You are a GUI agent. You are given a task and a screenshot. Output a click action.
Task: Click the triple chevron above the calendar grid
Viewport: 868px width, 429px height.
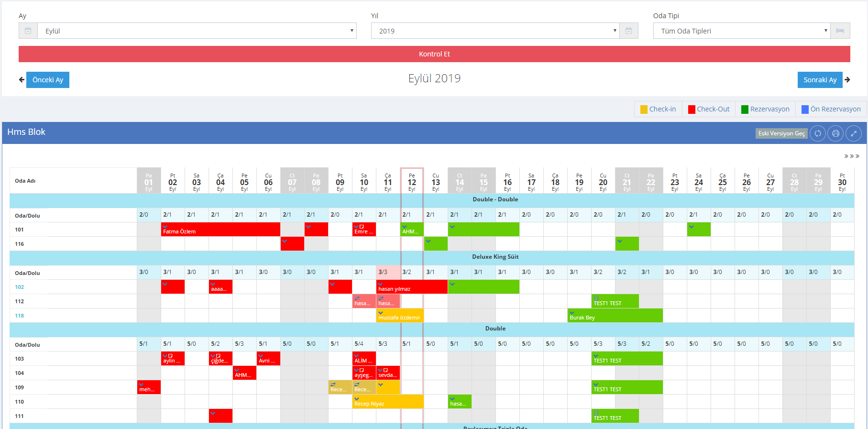(x=851, y=156)
